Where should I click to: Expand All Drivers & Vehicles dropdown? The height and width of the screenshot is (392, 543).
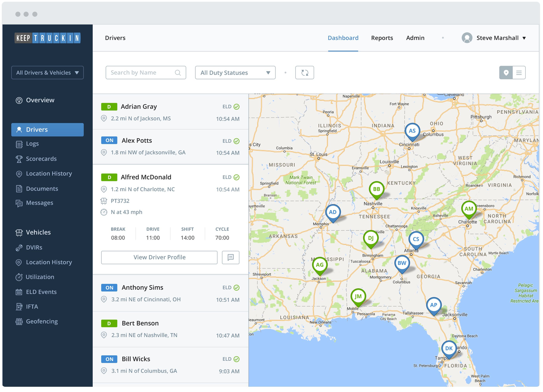click(47, 73)
